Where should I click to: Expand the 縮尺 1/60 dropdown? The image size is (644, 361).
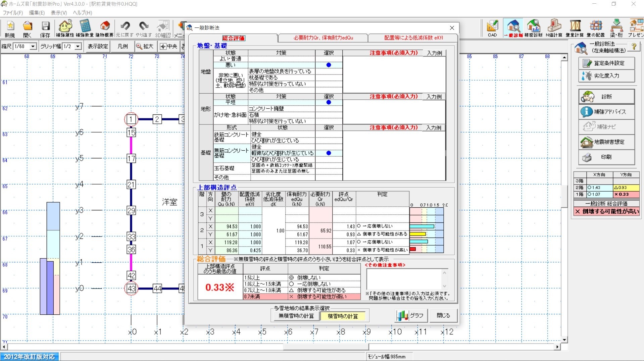33,46
